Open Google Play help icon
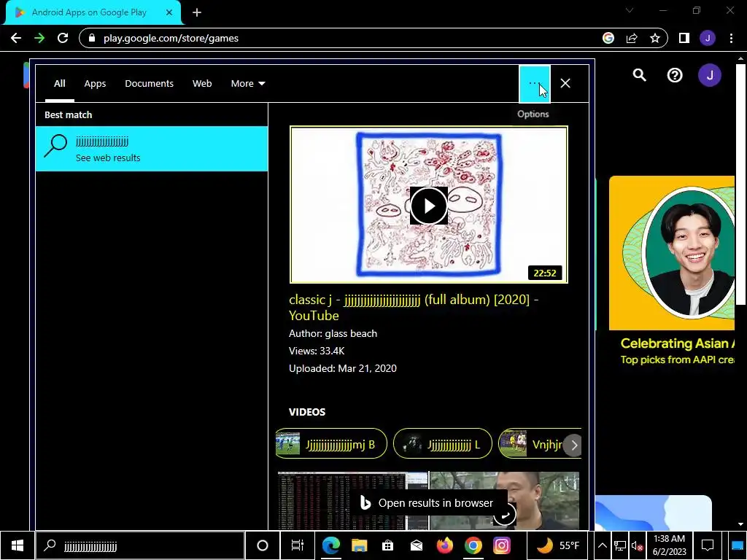Image resolution: width=747 pixels, height=560 pixels. pos(675,75)
